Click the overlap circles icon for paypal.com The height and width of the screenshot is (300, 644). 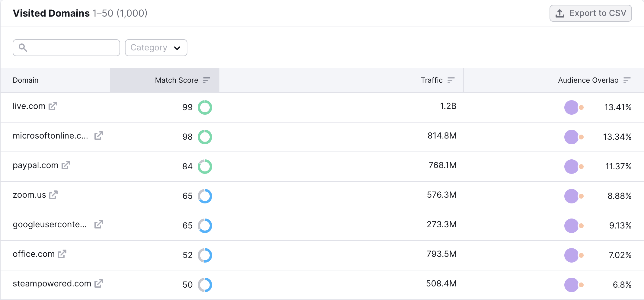click(x=574, y=167)
